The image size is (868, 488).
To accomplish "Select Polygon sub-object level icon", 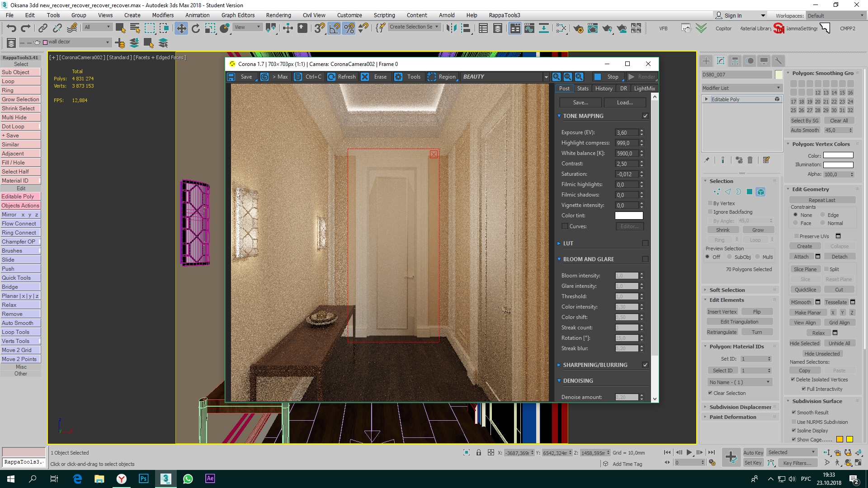I will tap(750, 192).
